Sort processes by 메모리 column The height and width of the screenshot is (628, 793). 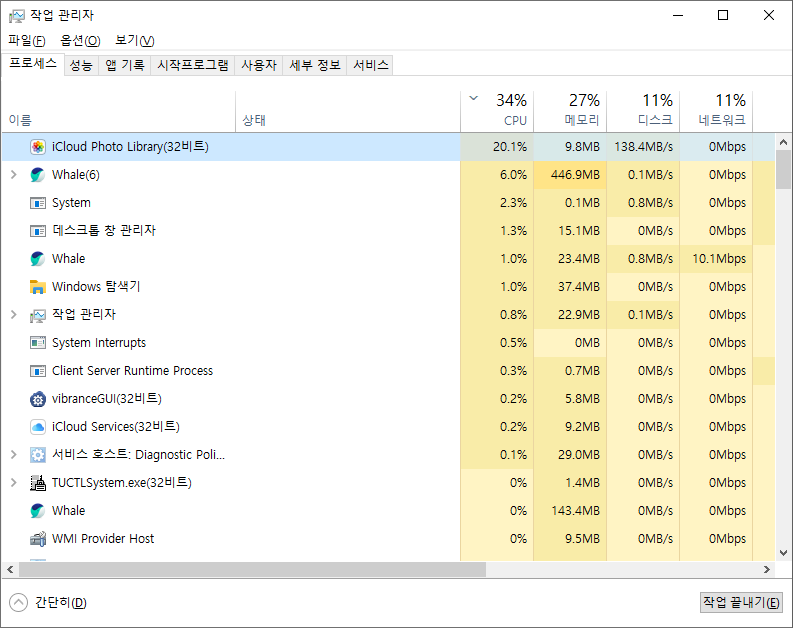point(569,110)
